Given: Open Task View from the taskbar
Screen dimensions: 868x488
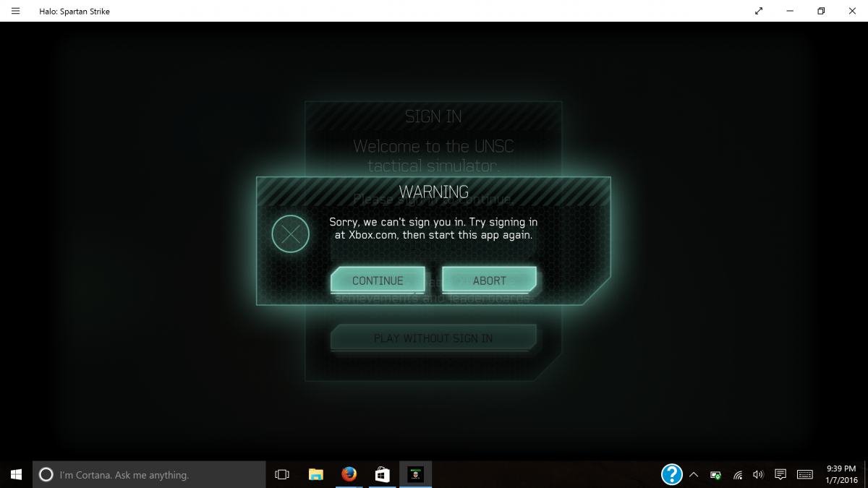Looking at the screenshot, I should (x=282, y=475).
